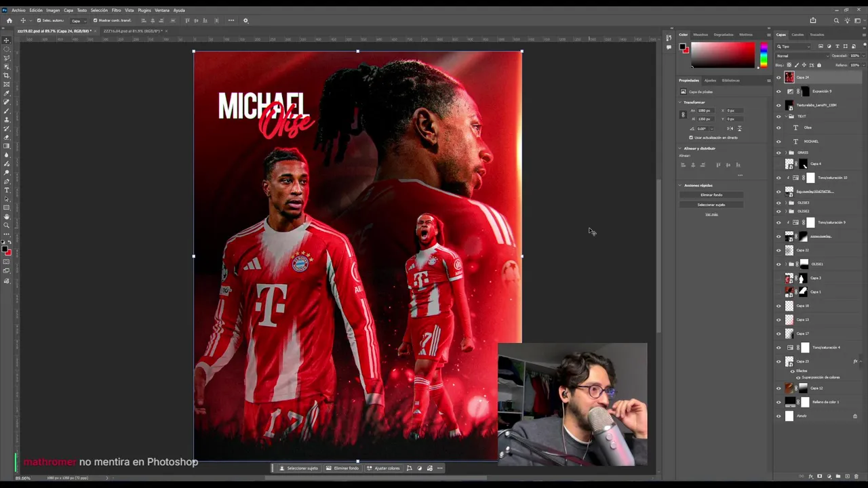Switch to the Trazados tab
The width and height of the screenshot is (868, 488).
817,35
